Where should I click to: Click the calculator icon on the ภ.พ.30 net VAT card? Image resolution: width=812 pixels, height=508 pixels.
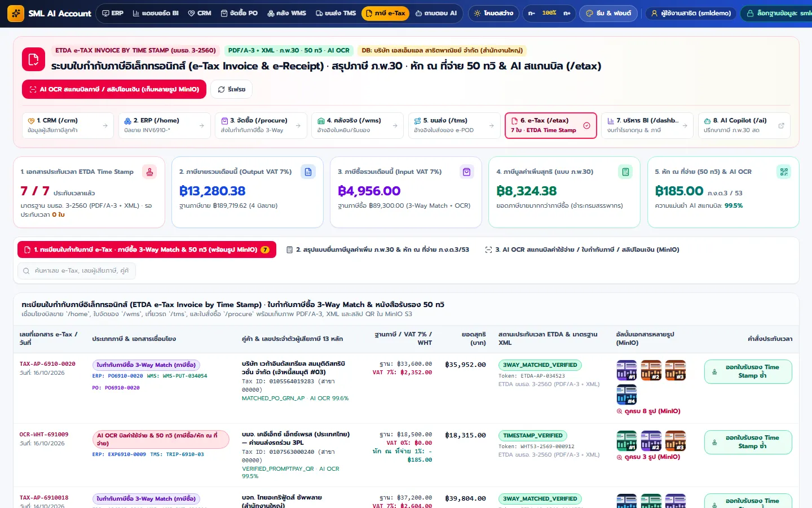pos(625,172)
